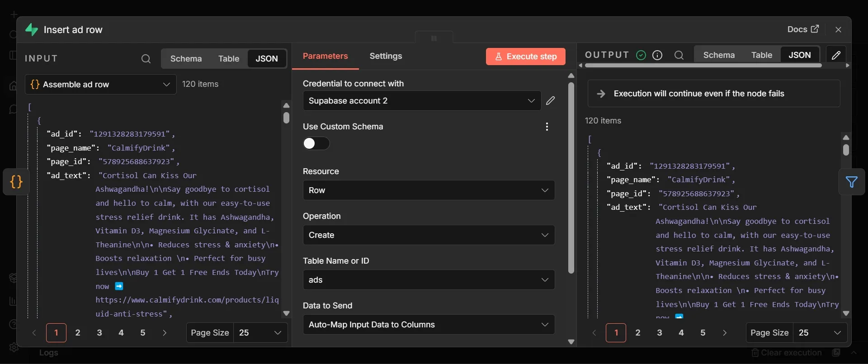Click the output success checkmark icon

click(641, 55)
